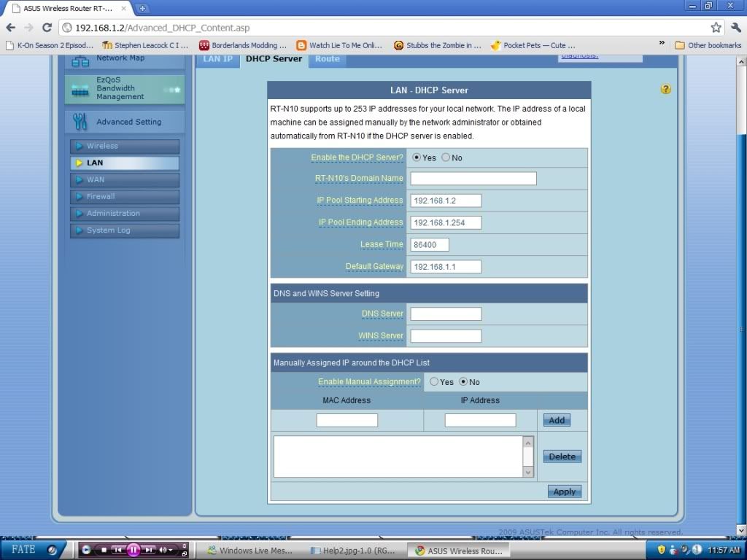Switch to the Route tab

tap(327, 59)
